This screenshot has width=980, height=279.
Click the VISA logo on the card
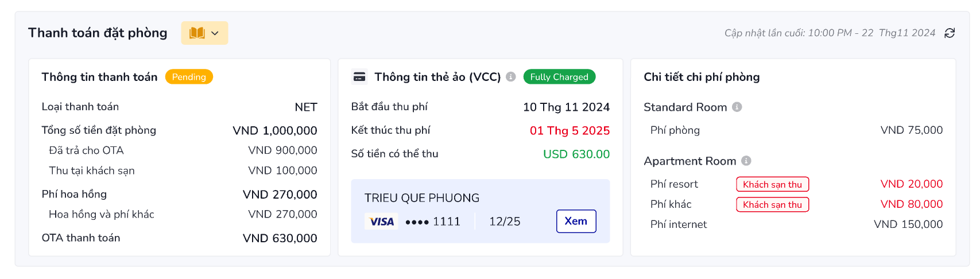pyautogui.click(x=382, y=222)
